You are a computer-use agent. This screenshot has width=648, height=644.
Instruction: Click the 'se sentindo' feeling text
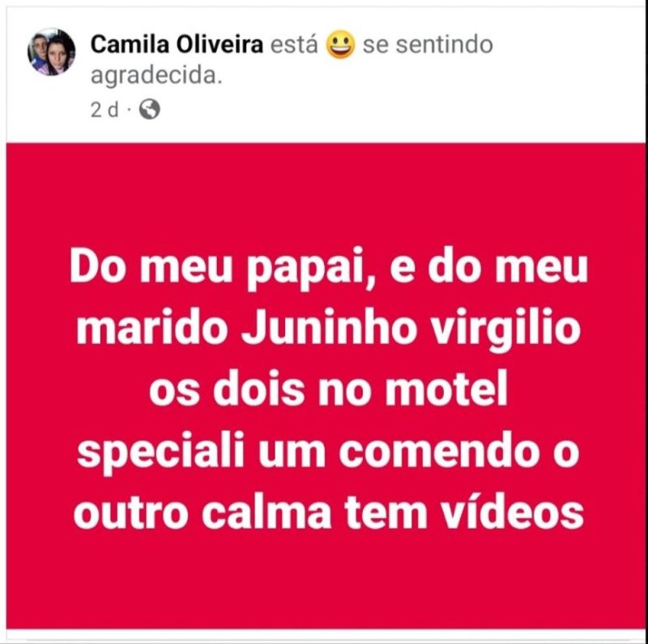tap(428, 45)
